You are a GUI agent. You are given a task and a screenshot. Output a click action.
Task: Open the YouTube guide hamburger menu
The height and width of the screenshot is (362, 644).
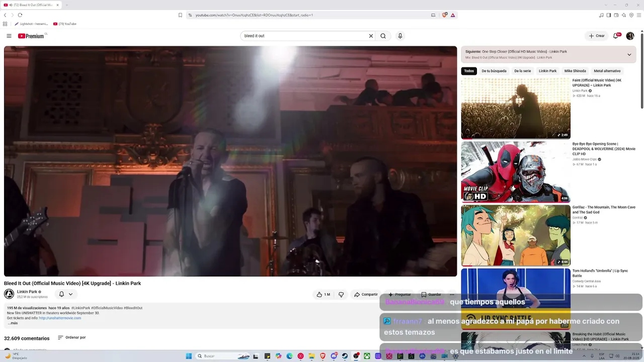[x=9, y=36]
